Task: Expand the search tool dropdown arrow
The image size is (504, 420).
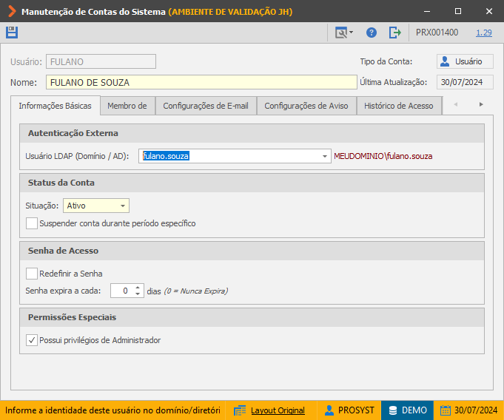Action: [351, 32]
